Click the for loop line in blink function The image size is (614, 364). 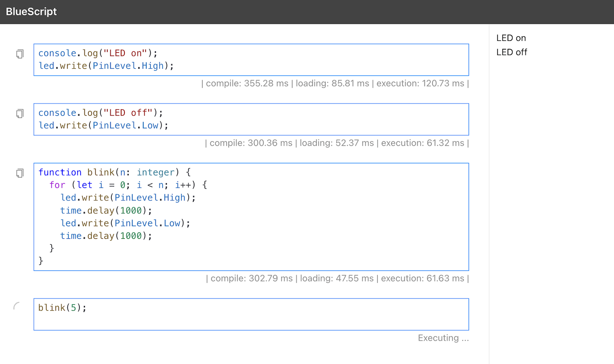(128, 185)
